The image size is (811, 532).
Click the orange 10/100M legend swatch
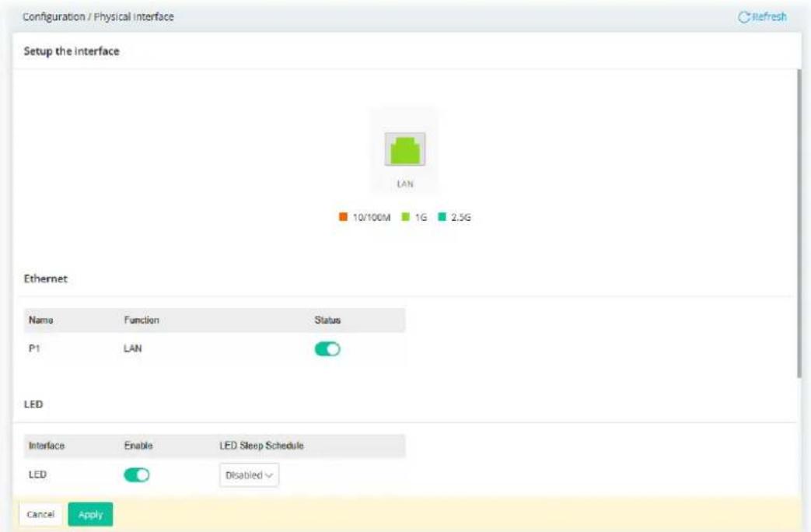tap(343, 217)
